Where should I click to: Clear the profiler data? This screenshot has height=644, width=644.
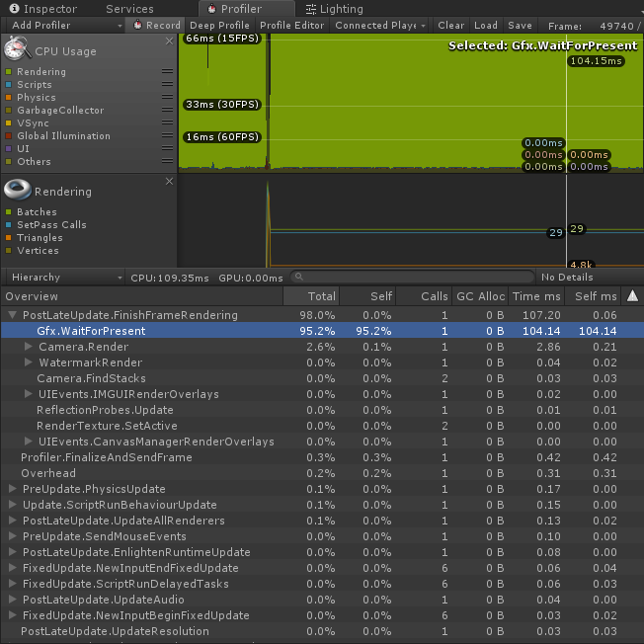(x=451, y=25)
